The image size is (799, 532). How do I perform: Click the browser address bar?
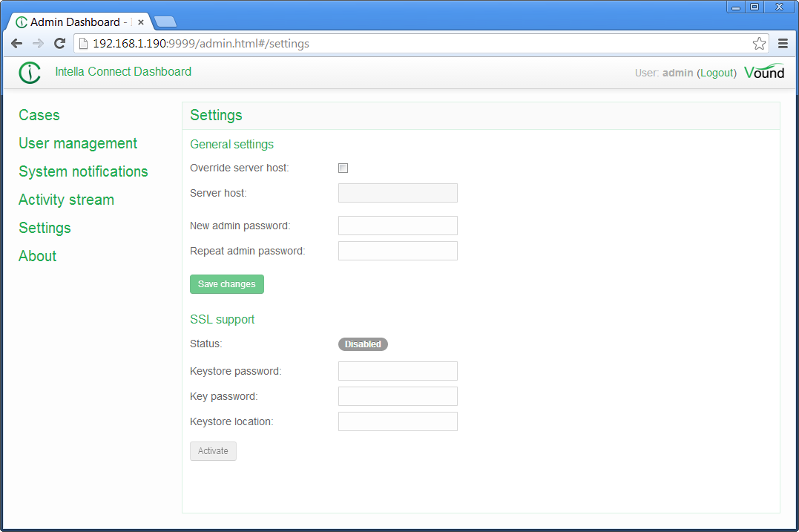[x=415, y=44]
